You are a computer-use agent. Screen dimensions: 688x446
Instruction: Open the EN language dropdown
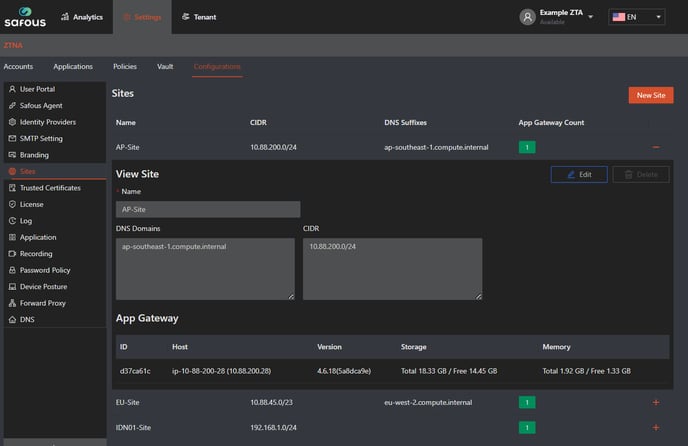pyautogui.click(x=636, y=17)
